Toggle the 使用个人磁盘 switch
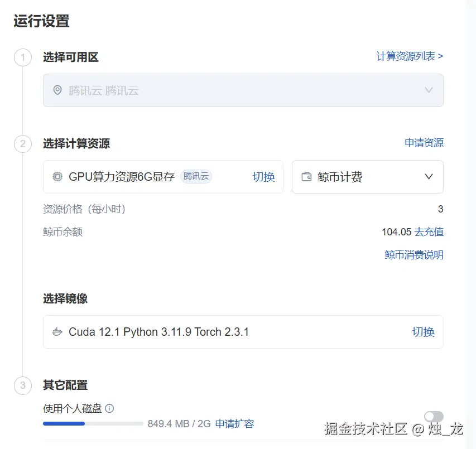Screen dimensions: 476x449 point(433,417)
